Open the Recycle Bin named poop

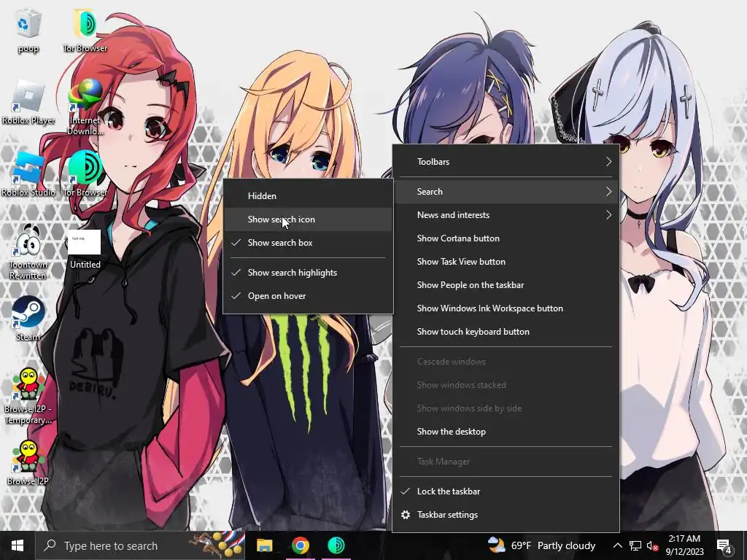click(28, 29)
